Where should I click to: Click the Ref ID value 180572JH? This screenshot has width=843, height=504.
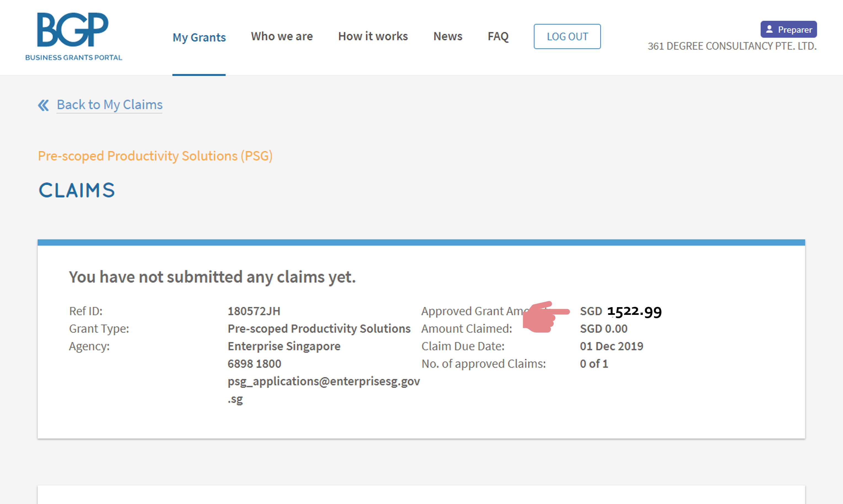coord(254,311)
